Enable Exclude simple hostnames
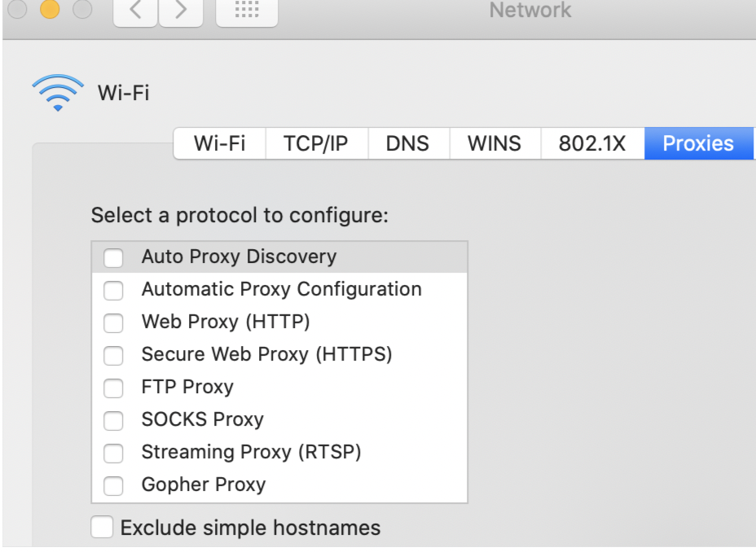This screenshot has width=756, height=552. [101, 528]
